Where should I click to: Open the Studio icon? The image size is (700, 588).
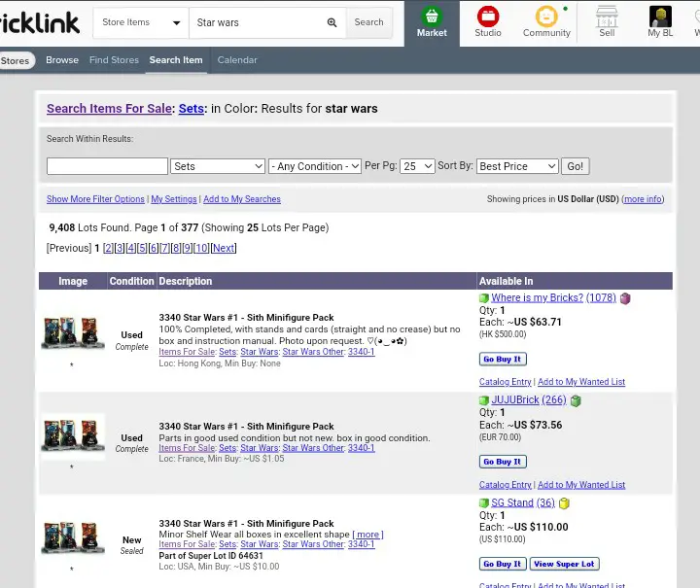coord(488,17)
